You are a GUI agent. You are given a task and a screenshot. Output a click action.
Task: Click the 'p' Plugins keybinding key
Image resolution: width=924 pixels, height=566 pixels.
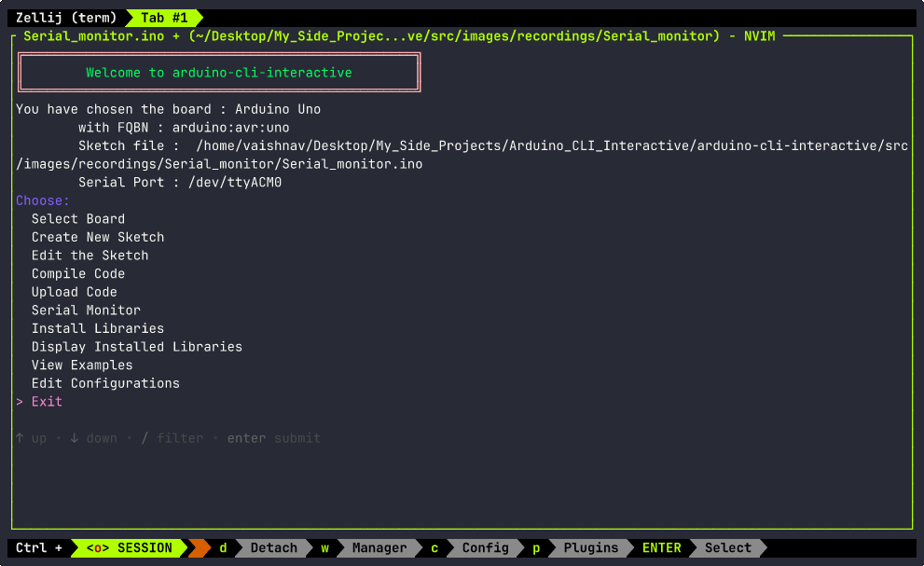536,547
